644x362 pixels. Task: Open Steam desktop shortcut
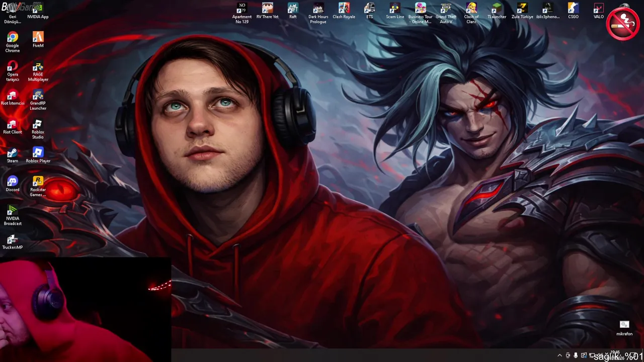pyautogui.click(x=13, y=155)
